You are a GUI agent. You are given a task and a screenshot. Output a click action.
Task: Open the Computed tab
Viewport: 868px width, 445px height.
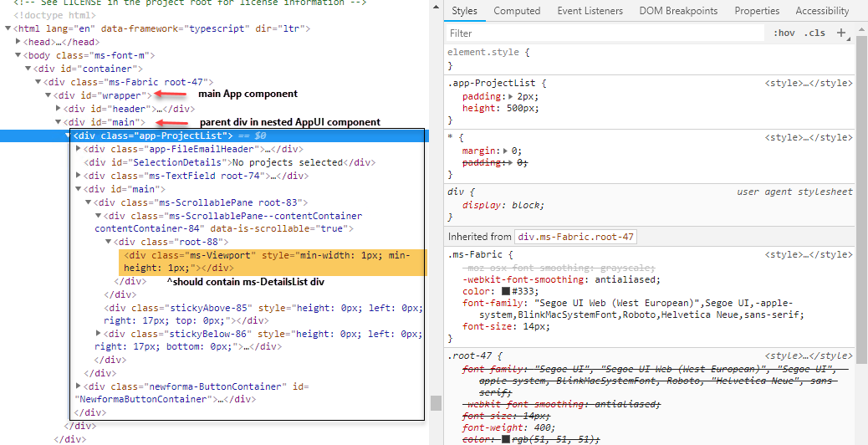click(517, 11)
